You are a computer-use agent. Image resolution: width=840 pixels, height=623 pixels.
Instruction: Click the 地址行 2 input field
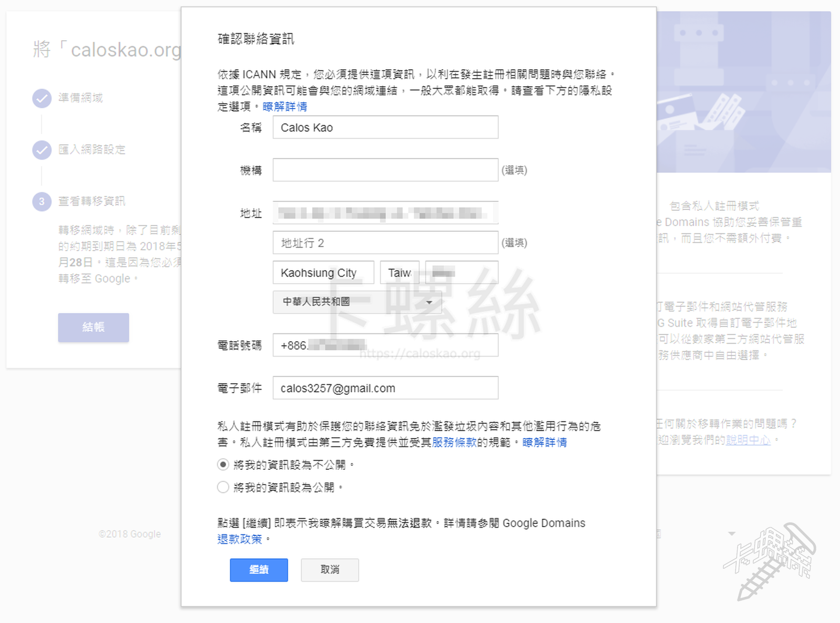385,243
